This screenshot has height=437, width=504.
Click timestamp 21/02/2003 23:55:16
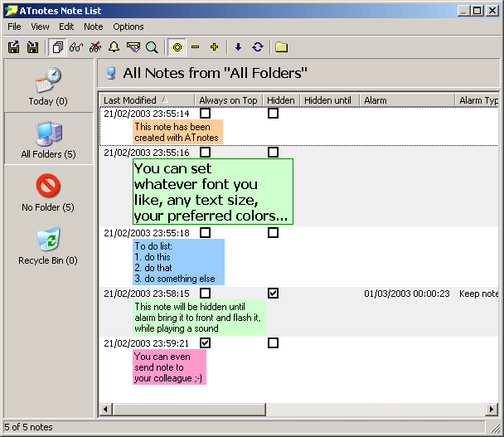point(147,153)
